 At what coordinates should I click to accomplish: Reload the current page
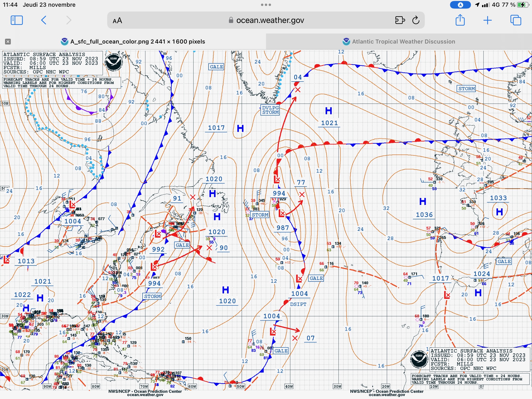(x=416, y=20)
